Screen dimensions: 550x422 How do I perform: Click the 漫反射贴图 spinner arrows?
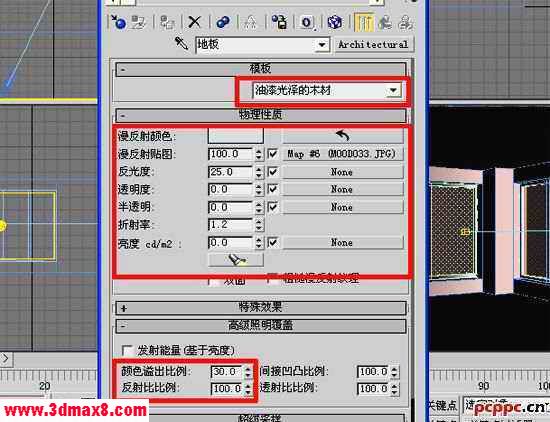coord(259,154)
